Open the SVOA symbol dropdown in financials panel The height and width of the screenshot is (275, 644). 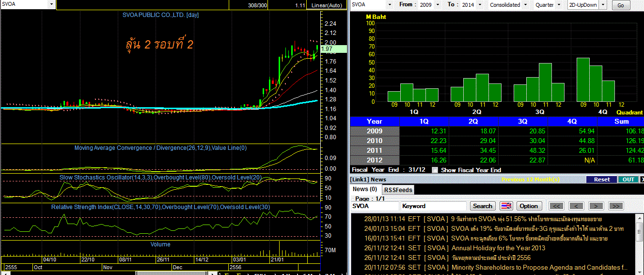click(390, 5)
